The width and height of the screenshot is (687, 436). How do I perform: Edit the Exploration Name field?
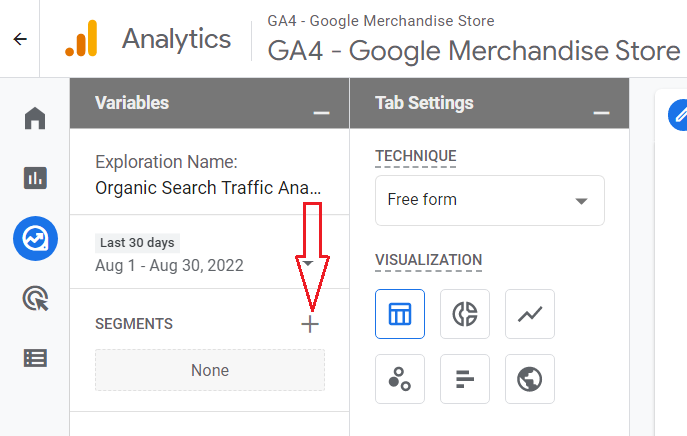pos(208,186)
